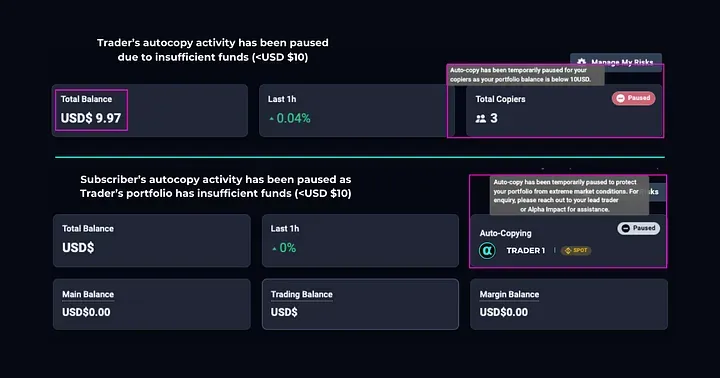The height and width of the screenshot is (378, 720).
Task: Click the Auto-Copying card title
Action: 505,233
